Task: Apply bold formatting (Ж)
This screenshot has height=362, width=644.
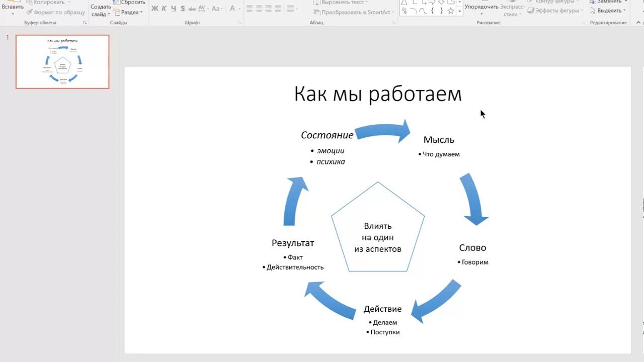Action: pyautogui.click(x=154, y=9)
